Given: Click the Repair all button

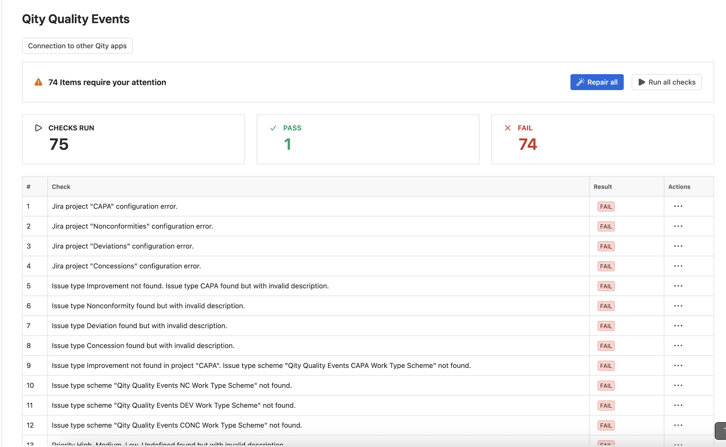Looking at the screenshot, I should click(x=597, y=82).
